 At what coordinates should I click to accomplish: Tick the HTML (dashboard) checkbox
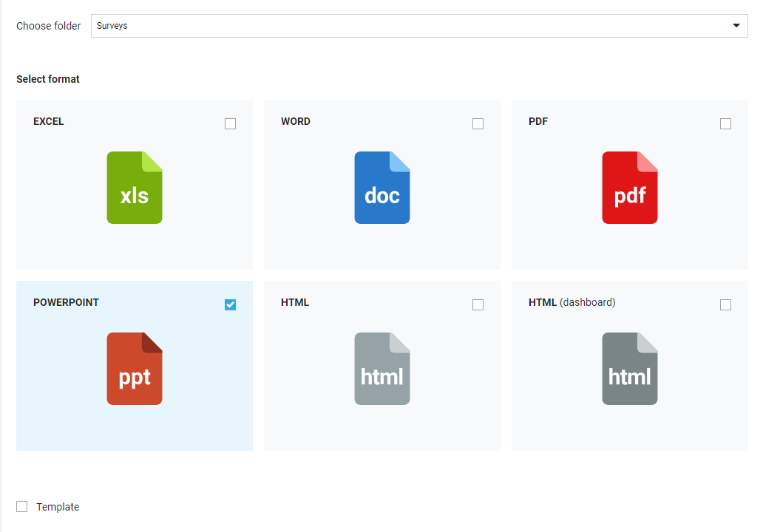725,305
